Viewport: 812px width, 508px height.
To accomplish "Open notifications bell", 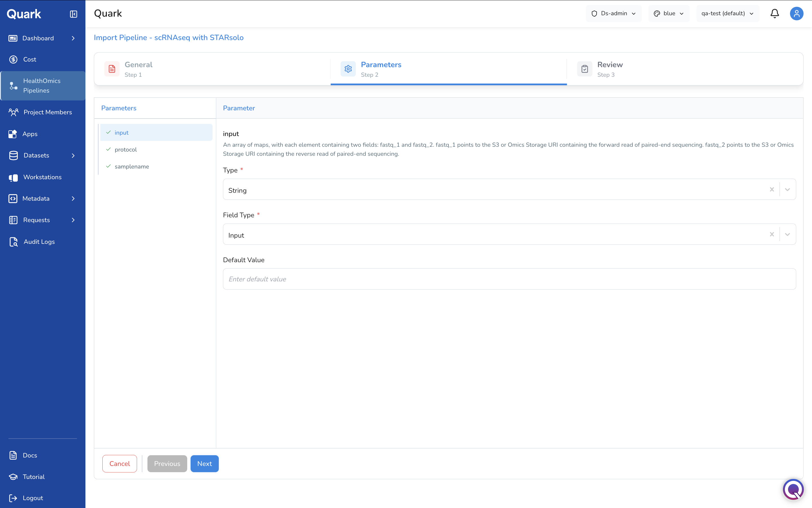I will point(775,14).
